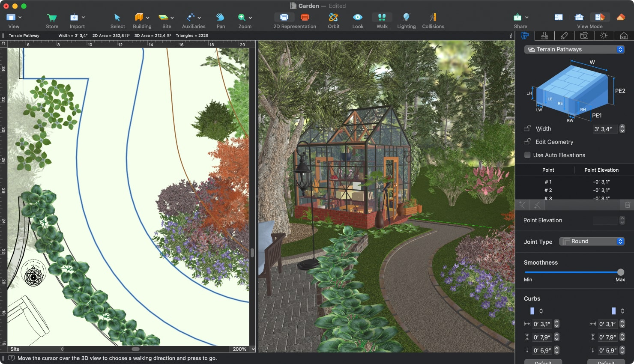The height and width of the screenshot is (364, 634).
Task: Expand the Share dropdown arrow
Action: (x=526, y=18)
